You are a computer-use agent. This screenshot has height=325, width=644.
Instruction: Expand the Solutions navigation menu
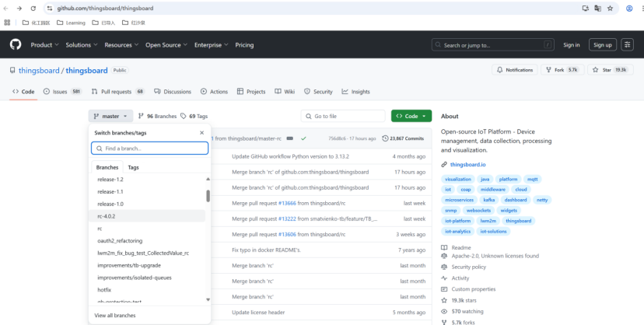point(82,45)
